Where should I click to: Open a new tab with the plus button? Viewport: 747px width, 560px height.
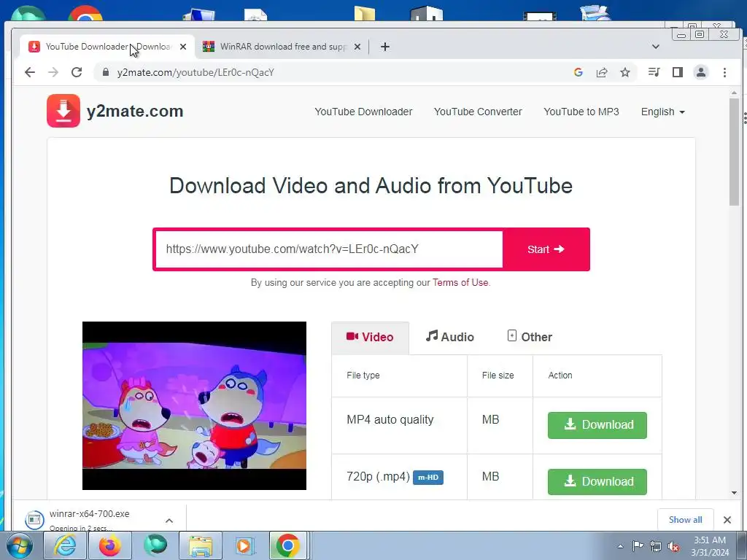click(385, 47)
